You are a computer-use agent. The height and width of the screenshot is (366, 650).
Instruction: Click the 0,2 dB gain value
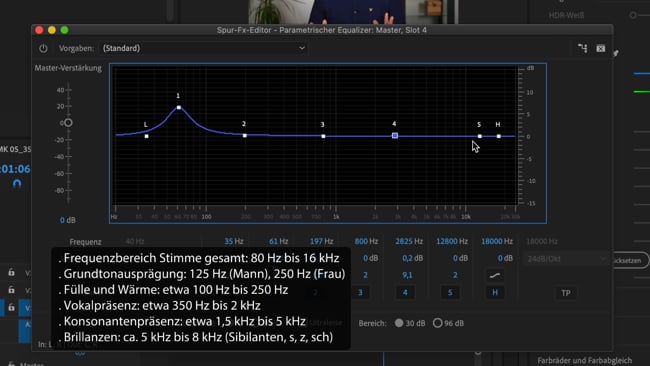(412, 258)
